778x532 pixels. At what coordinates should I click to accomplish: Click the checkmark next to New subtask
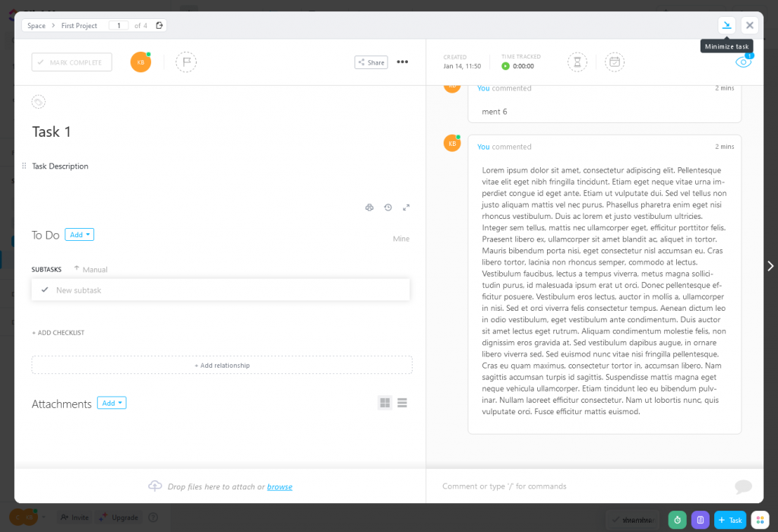tap(45, 290)
